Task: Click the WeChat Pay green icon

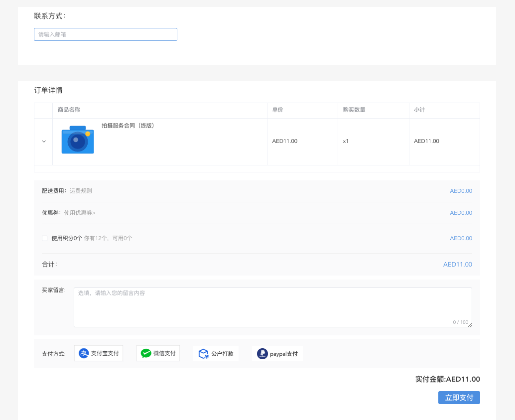Action: click(x=146, y=353)
